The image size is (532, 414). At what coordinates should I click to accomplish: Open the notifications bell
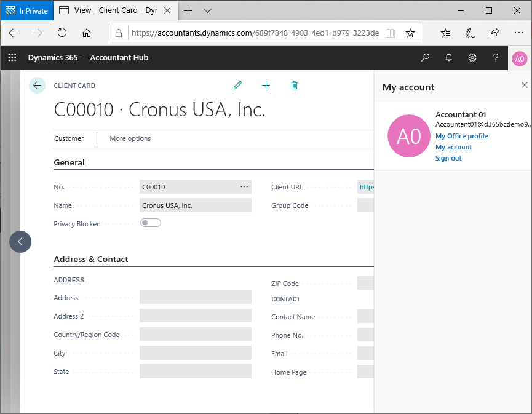(448, 58)
